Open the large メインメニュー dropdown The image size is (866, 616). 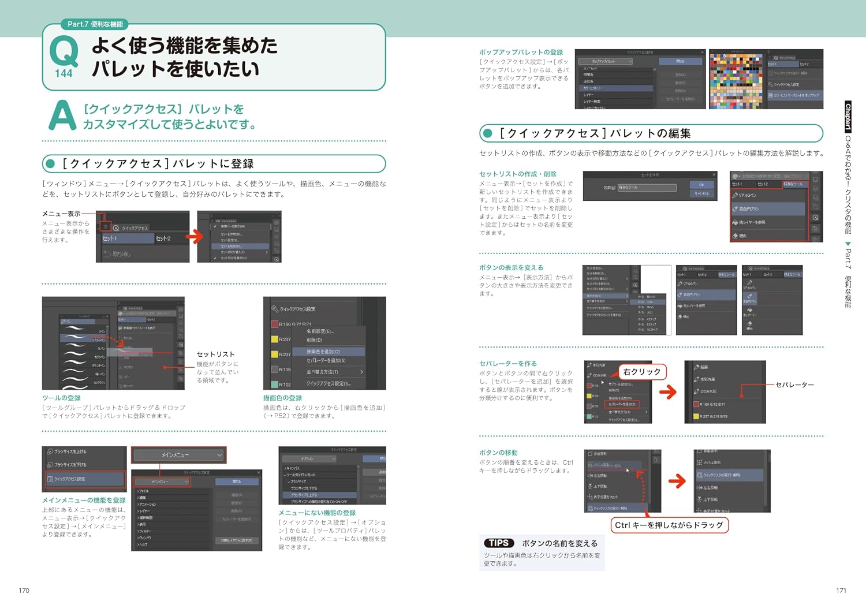coord(178,455)
